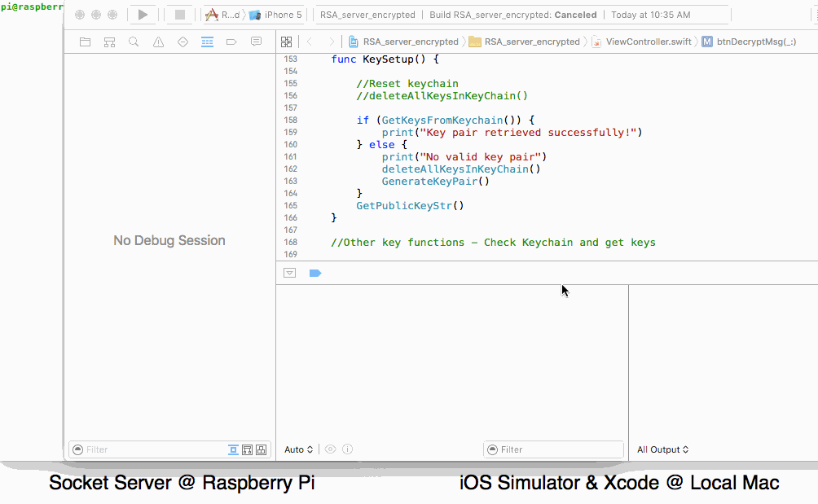The width and height of the screenshot is (818, 504).
Task: Open the Breakpoint navigator
Action: pyautogui.click(x=231, y=42)
